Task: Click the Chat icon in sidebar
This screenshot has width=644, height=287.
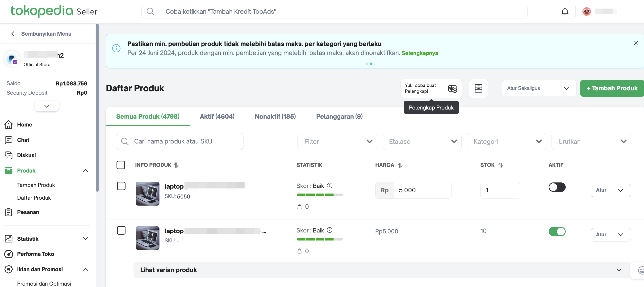Action: pyautogui.click(x=8, y=140)
